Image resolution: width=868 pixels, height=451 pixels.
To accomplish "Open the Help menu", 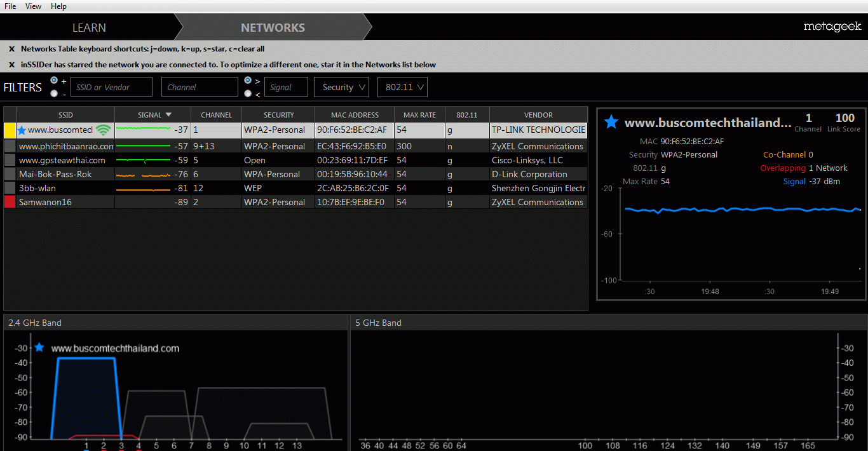I will pyautogui.click(x=58, y=6).
